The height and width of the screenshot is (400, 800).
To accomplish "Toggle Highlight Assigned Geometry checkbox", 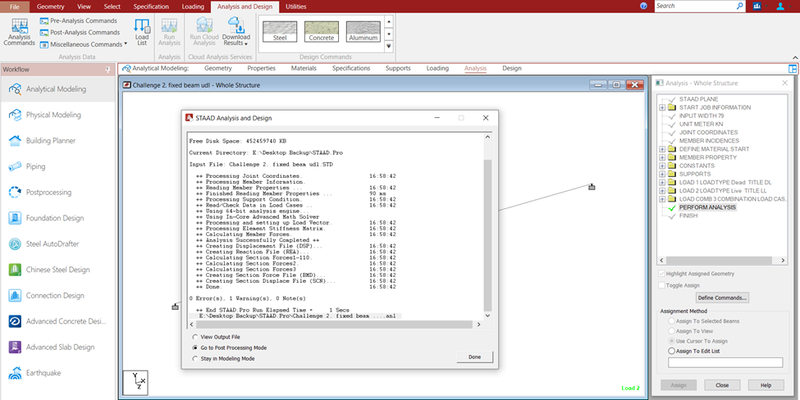I will tap(662, 274).
